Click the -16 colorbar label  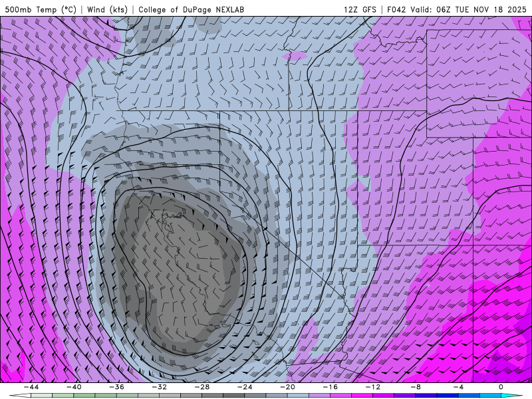(x=330, y=387)
